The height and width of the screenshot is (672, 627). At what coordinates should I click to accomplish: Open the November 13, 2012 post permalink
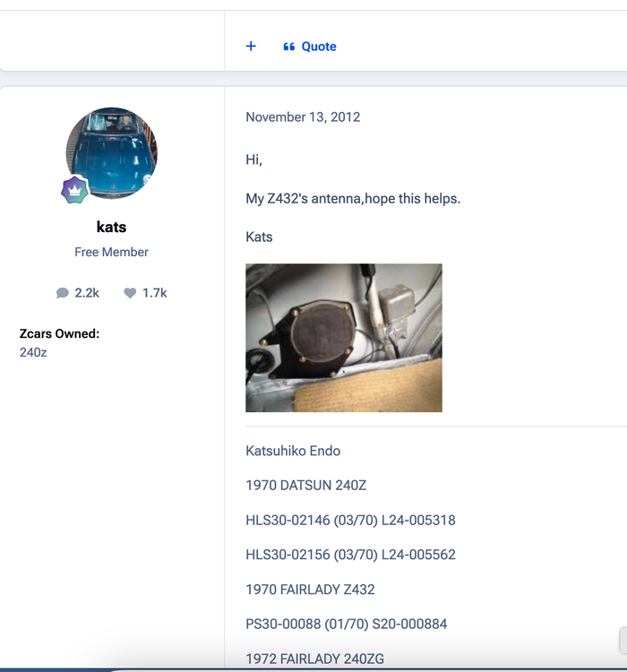click(303, 116)
